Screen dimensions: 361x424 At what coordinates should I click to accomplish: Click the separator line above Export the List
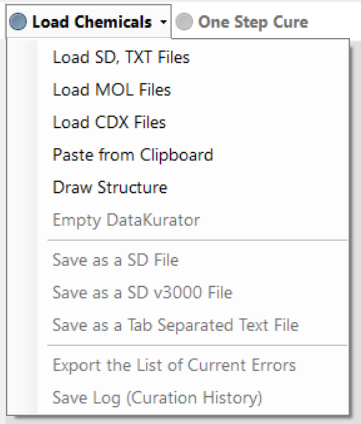(197, 345)
